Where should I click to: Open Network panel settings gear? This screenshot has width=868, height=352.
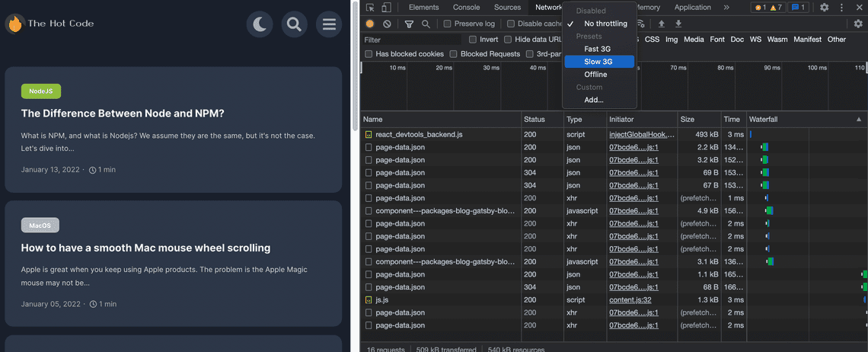[858, 24]
